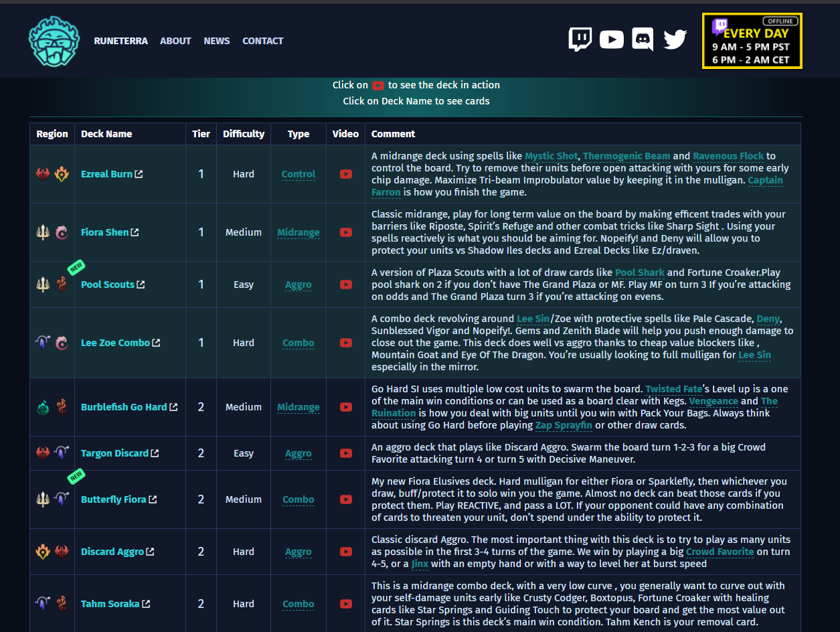Click the Pool Shark card link

pyautogui.click(x=640, y=272)
